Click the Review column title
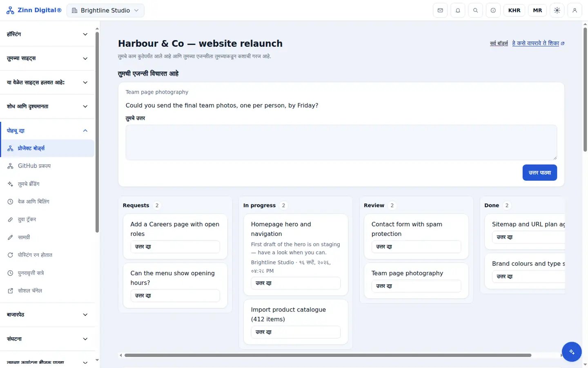588x368 pixels. coord(374,206)
